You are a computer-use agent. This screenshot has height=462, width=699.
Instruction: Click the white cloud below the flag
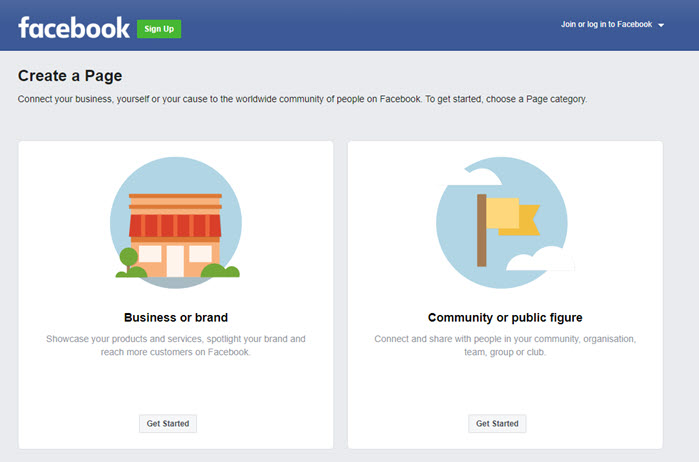point(540,260)
